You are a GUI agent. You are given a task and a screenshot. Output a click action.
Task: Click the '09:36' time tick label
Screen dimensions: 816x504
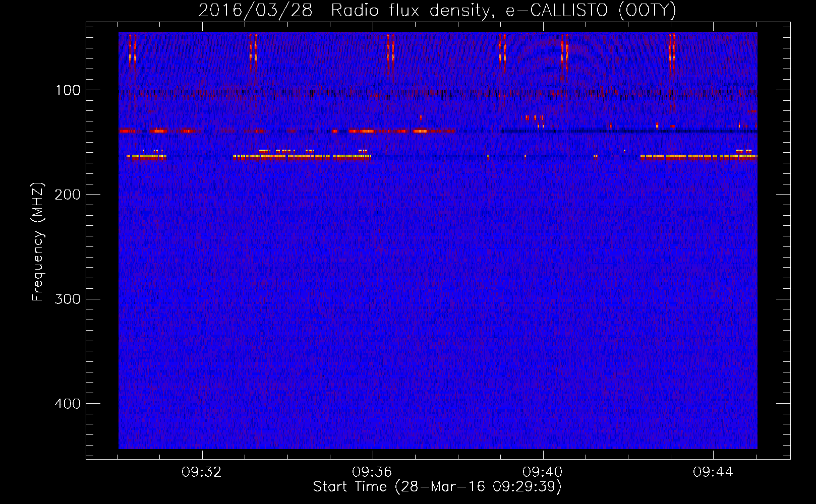372,472
